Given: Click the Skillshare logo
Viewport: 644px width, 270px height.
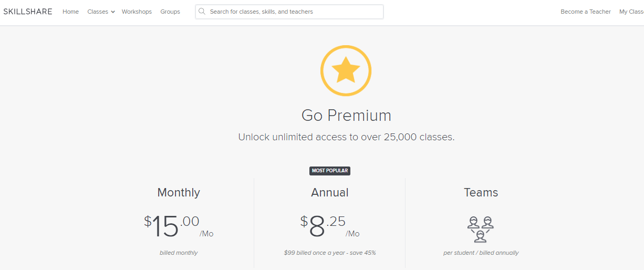Looking at the screenshot, I should tap(28, 12).
